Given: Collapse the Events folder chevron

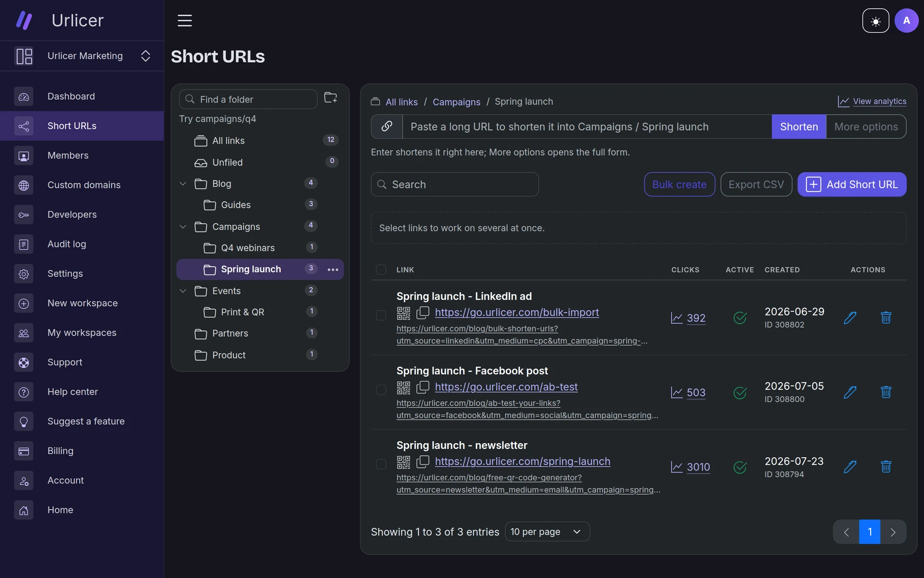Looking at the screenshot, I should (183, 291).
